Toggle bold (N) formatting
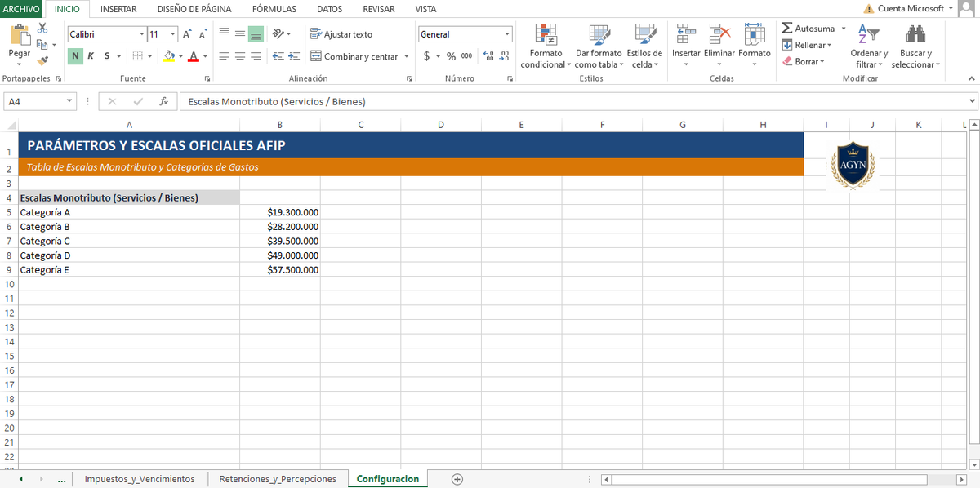This screenshot has width=980, height=488. pyautogui.click(x=75, y=56)
